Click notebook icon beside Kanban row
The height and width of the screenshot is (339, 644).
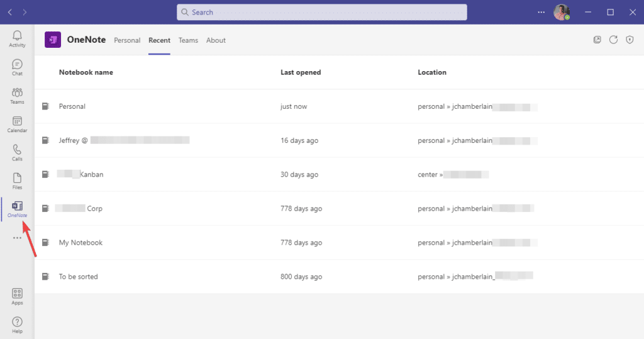(45, 175)
